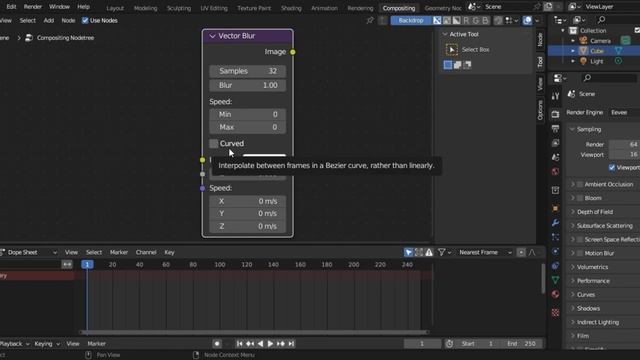This screenshot has width=640, height=360.
Task: Enable the Ambient Occlusion checkbox
Action: tap(580, 184)
